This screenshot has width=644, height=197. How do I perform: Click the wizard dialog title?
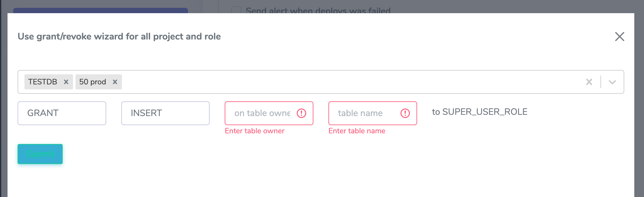(x=119, y=37)
